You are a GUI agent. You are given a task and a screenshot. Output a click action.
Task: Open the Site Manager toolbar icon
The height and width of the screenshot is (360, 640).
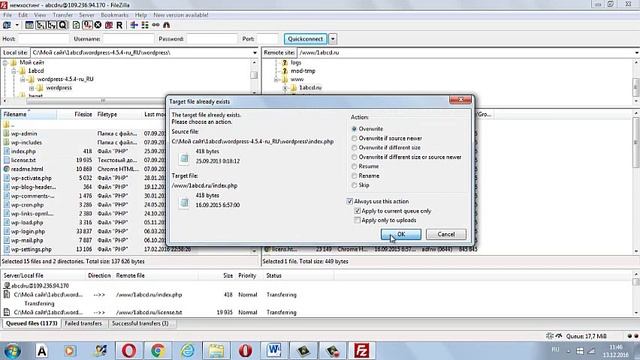(7, 25)
